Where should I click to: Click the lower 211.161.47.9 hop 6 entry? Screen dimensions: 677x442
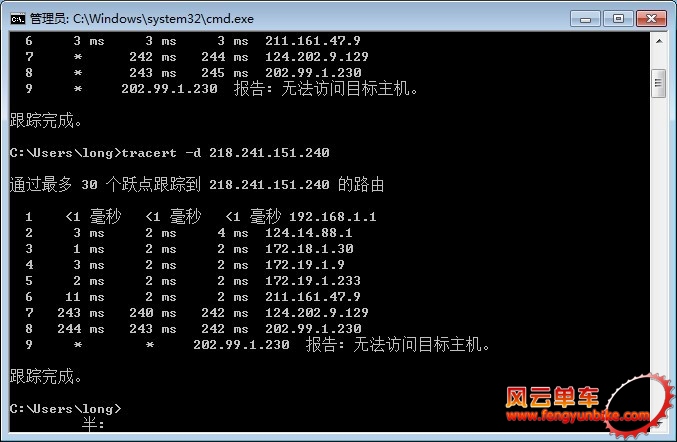313,297
